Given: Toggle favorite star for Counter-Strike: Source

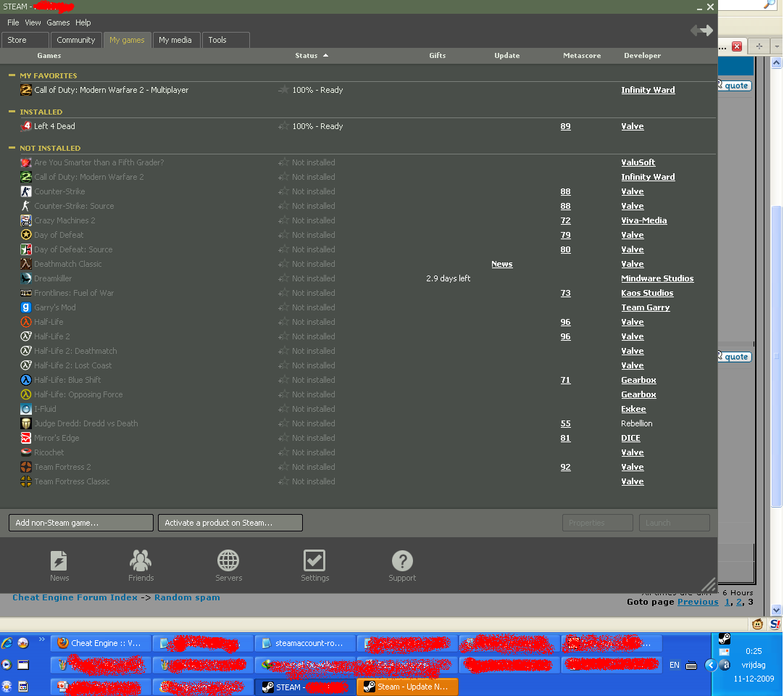Looking at the screenshot, I should [x=283, y=206].
